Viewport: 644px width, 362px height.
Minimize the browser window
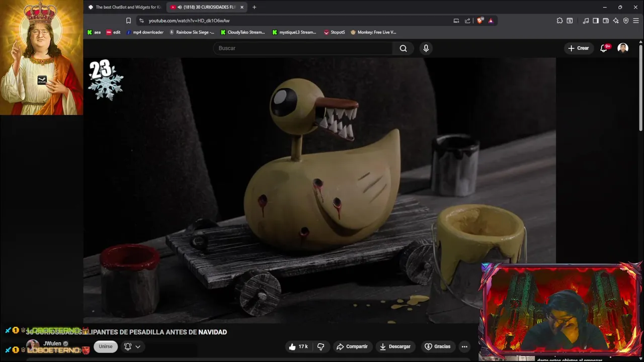(x=604, y=7)
